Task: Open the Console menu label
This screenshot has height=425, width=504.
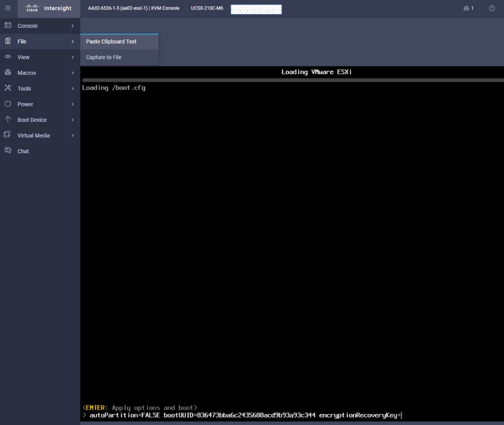Action: (27, 26)
